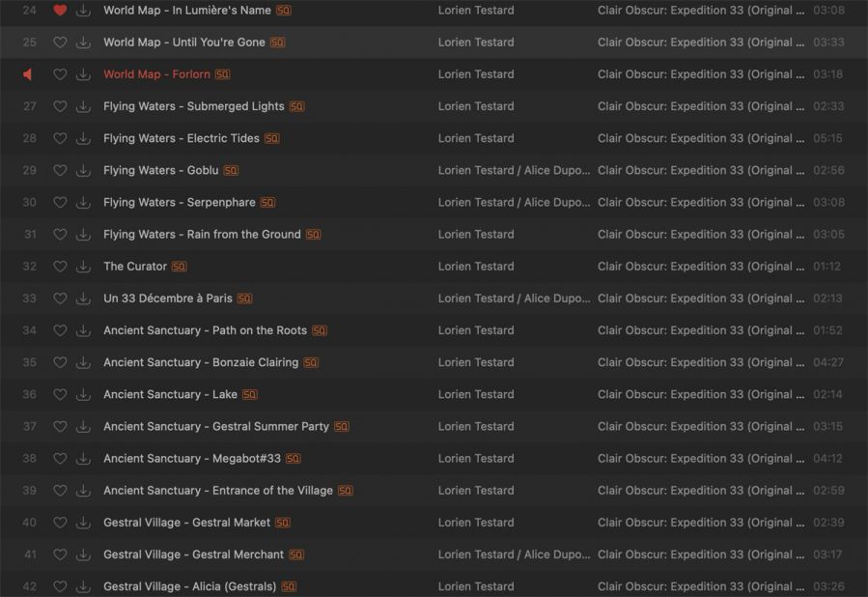868x597 pixels.
Task: Download Ancient Sanctuary - Bonzaie Clairing
Action: coord(83,363)
